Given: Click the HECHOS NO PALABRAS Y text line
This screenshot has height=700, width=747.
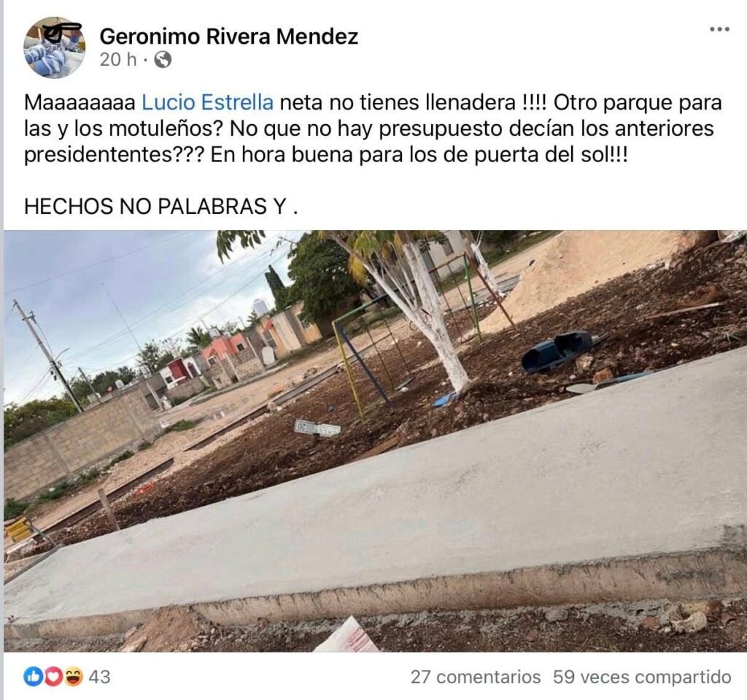Looking at the screenshot, I should pyautogui.click(x=160, y=207).
